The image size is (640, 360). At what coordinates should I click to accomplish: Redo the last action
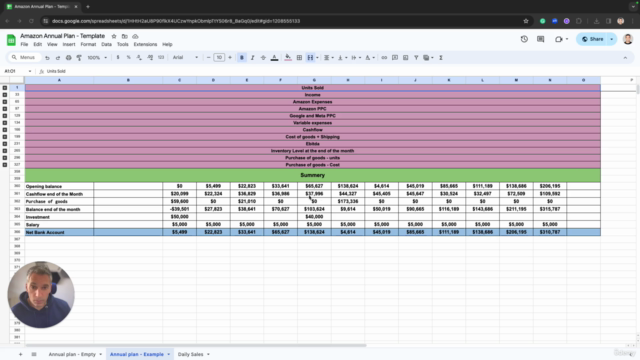point(58,58)
